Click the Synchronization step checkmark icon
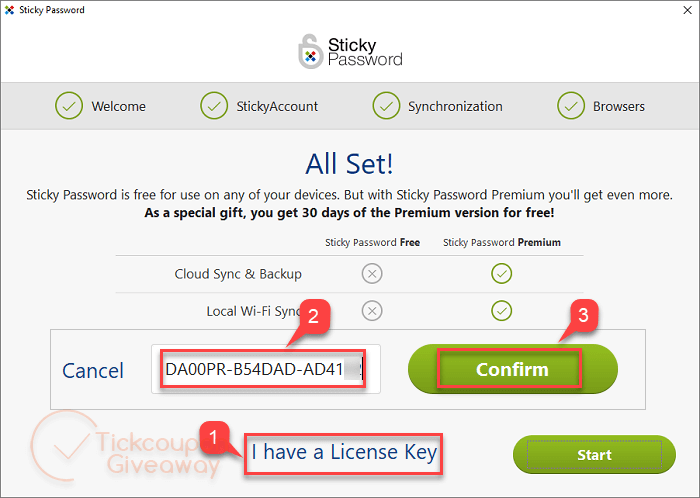The image size is (700, 498). [386, 106]
